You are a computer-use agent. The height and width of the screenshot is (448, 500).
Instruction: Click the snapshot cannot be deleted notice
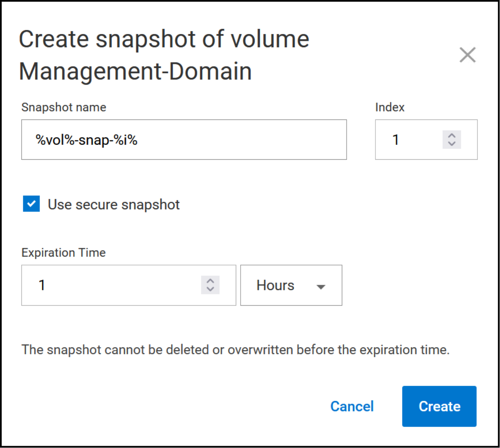pyautogui.click(x=236, y=350)
